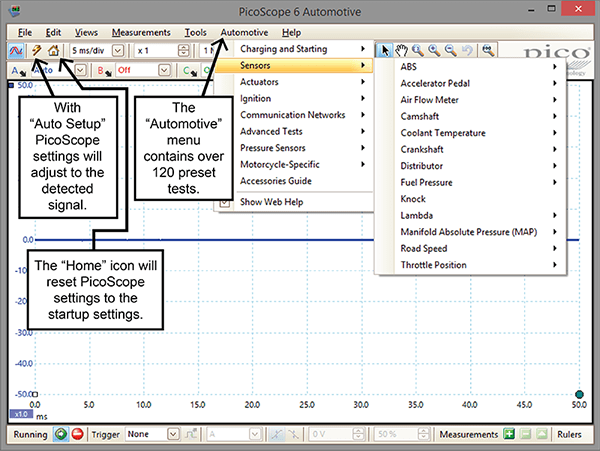Adjust the 0 V trigger threshold stepper
This screenshot has height=451, width=600.
pyautogui.click(x=358, y=434)
